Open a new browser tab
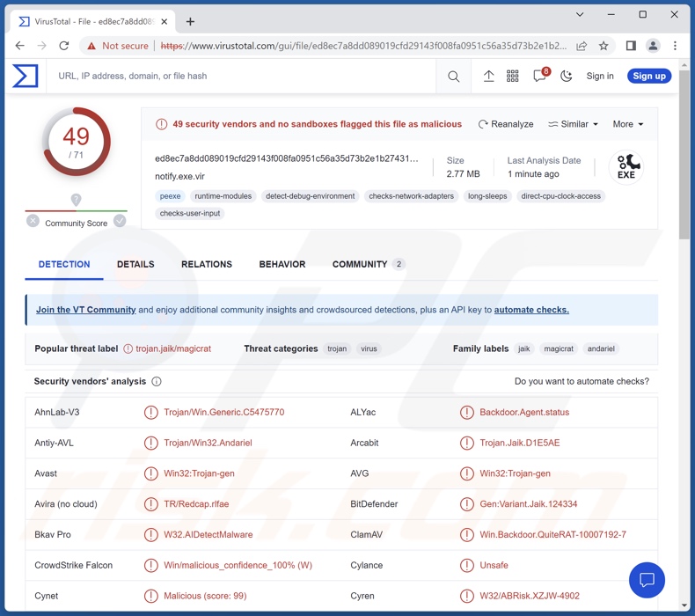 190,22
